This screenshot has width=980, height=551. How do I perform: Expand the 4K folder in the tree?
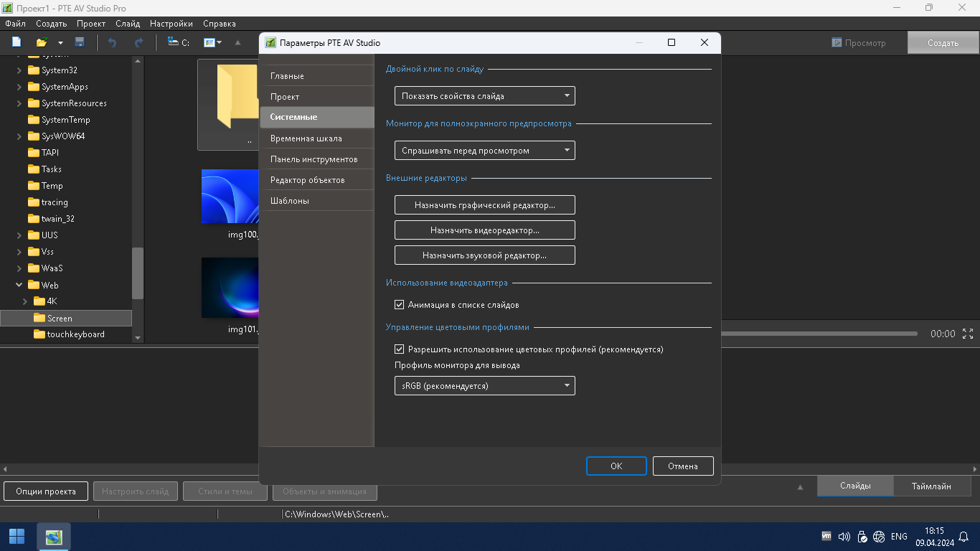[24, 301]
